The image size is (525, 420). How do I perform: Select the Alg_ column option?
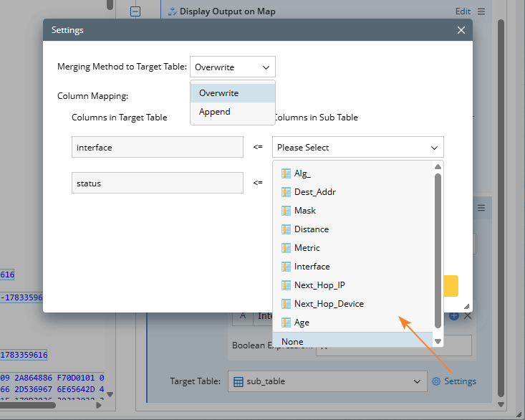coord(302,173)
